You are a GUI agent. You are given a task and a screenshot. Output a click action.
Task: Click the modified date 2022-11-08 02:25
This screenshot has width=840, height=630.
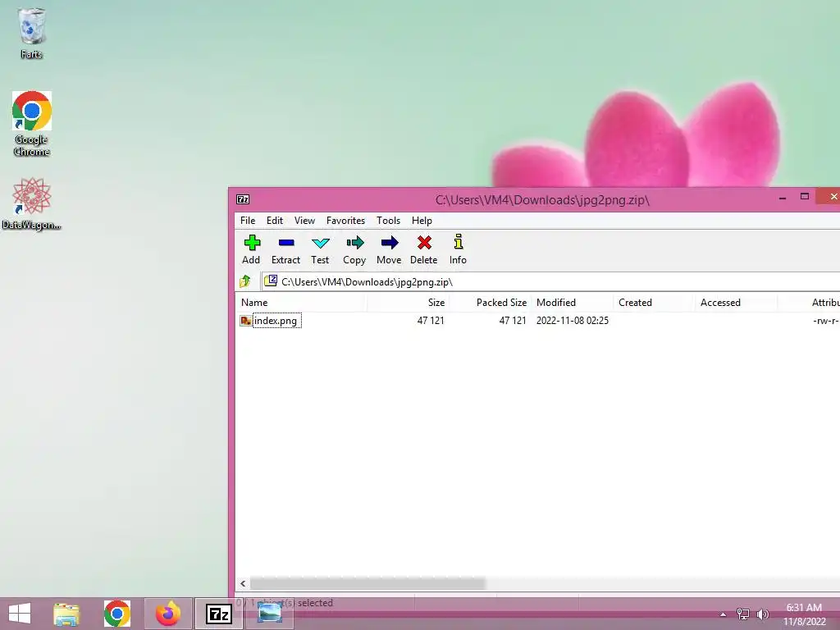[572, 321]
